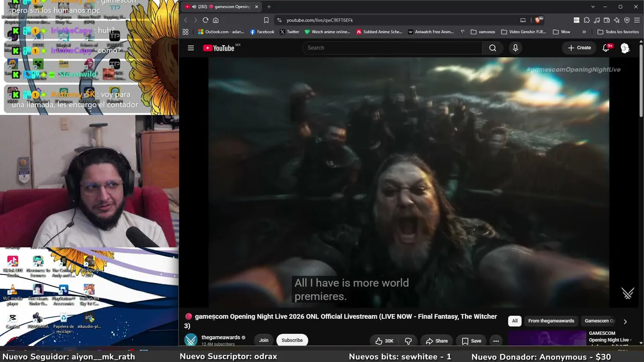Open the browser music note extension
This screenshot has height=362, width=644.
click(x=597, y=20)
